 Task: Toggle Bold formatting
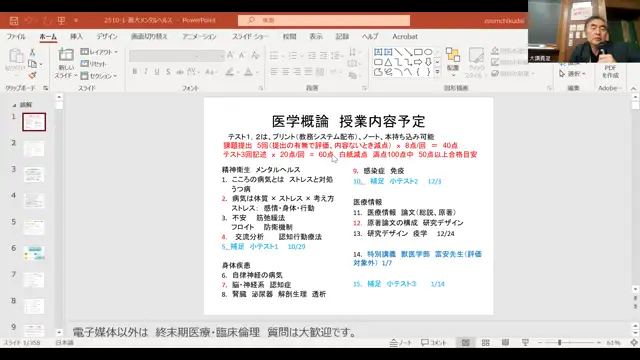(x=135, y=72)
